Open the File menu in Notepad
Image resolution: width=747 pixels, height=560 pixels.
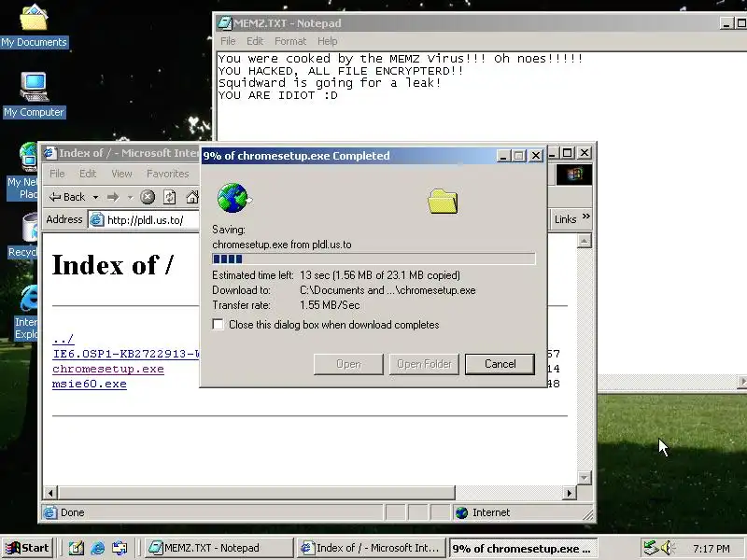click(x=228, y=41)
